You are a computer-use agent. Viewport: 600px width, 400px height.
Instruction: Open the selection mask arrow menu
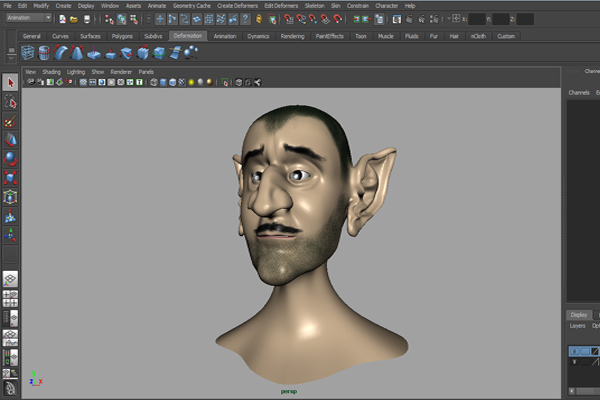(148, 19)
